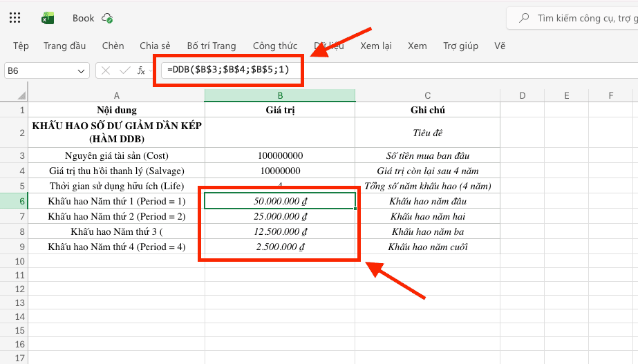Select Thời gian sử dụng hữu ích cell
This screenshot has width=638, height=364.
click(116, 186)
